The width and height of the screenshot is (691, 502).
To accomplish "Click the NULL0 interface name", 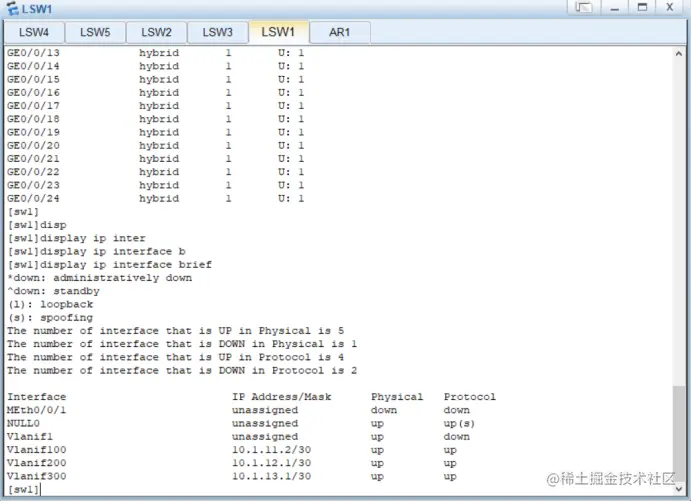I will tap(23, 423).
